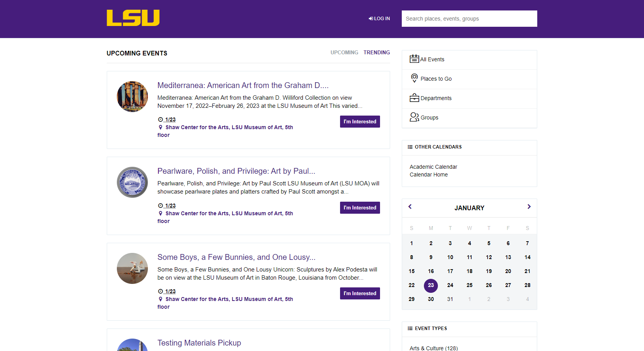Select January 10 in the calendar
This screenshot has height=351, width=644.
pos(450,257)
